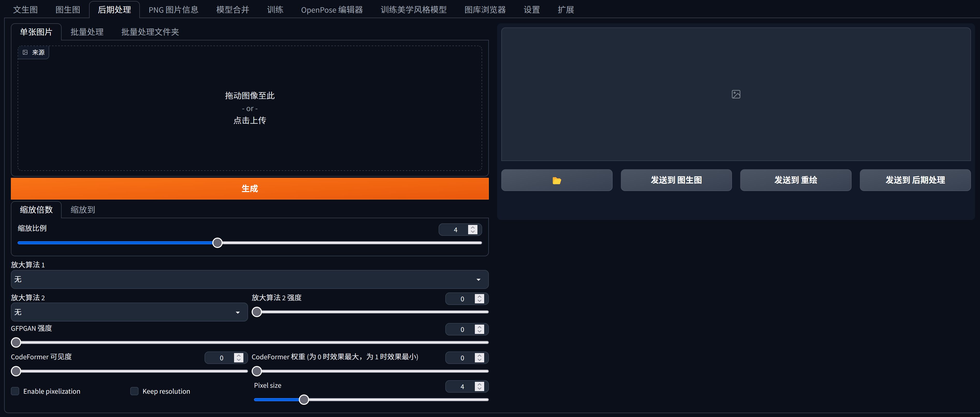Image resolution: width=980 pixels, height=417 pixels.
Task: Switch to the 批量处理 sub-tab
Action: coord(87,32)
